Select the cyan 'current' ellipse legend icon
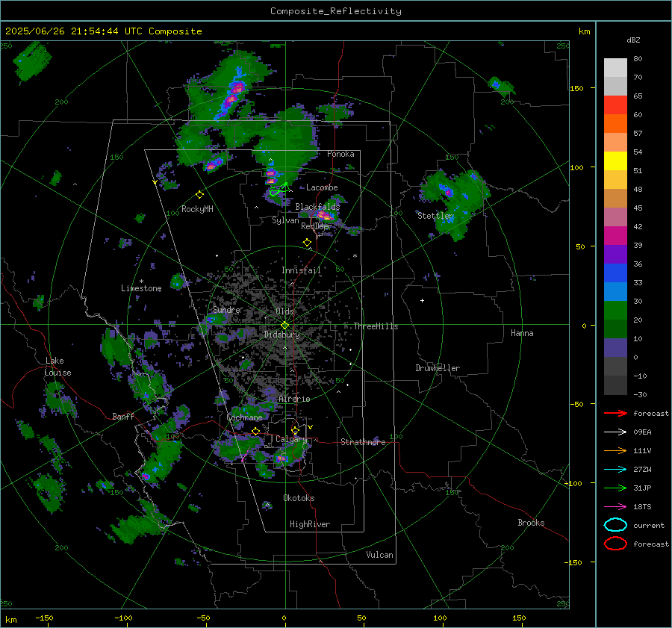The image size is (672, 628). (x=615, y=525)
